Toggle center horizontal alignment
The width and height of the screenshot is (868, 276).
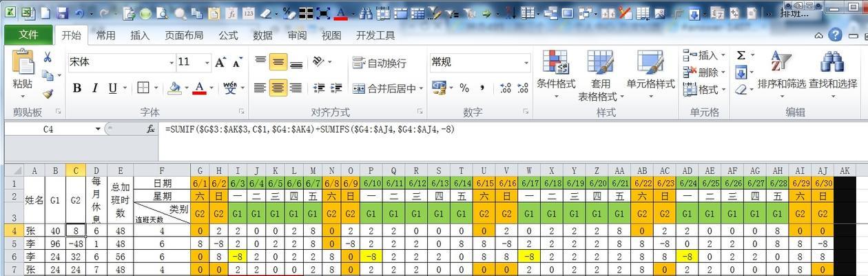(x=278, y=88)
